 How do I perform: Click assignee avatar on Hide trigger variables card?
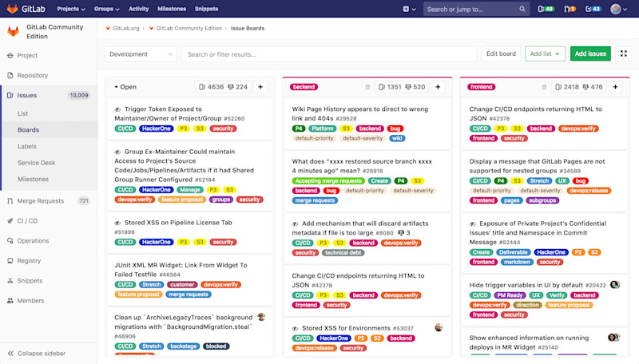pos(615,285)
